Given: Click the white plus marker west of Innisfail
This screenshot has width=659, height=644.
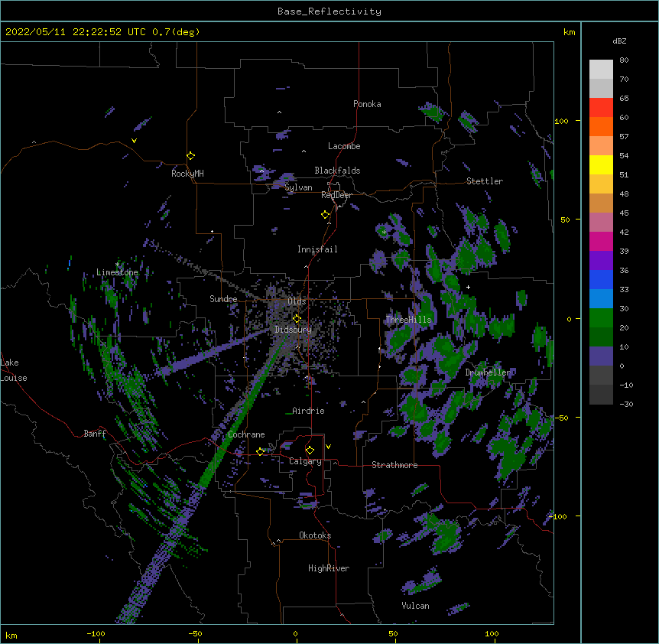Looking at the screenshot, I should click(x=213, y=231).
